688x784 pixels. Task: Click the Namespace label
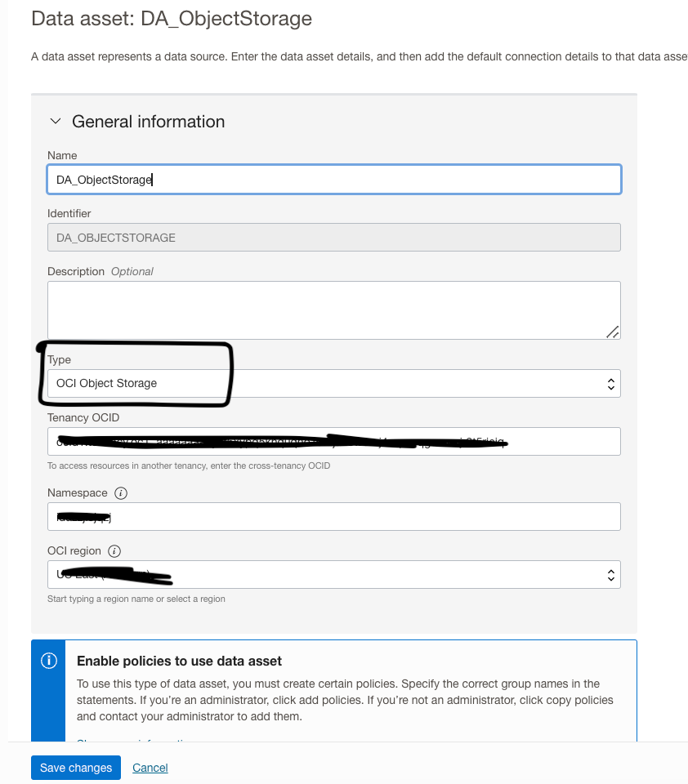tap(78, 493)
